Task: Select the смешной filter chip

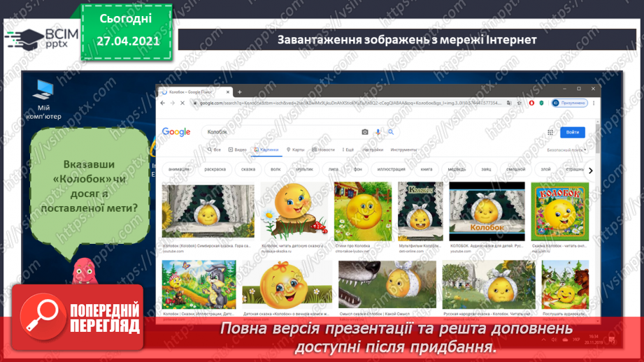Action: pos(515,170)
